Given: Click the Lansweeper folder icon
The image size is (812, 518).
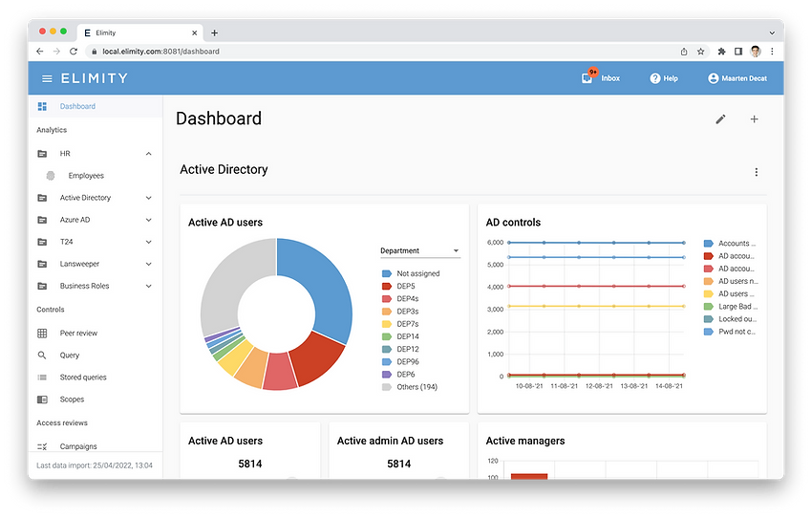Looking at the screenshot, I should pyautogui.click(x=42, y=264).
